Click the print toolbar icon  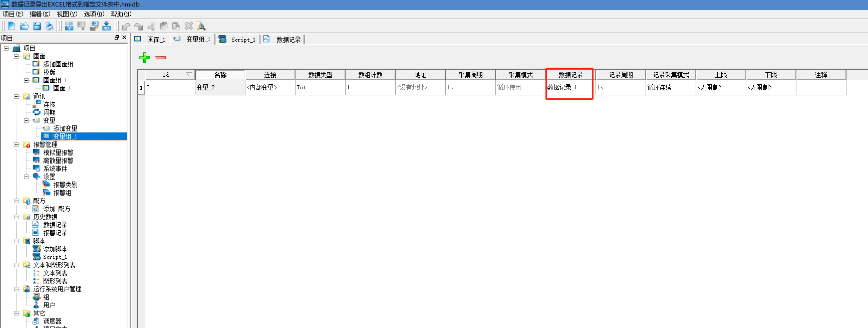(x=49, y=26)
